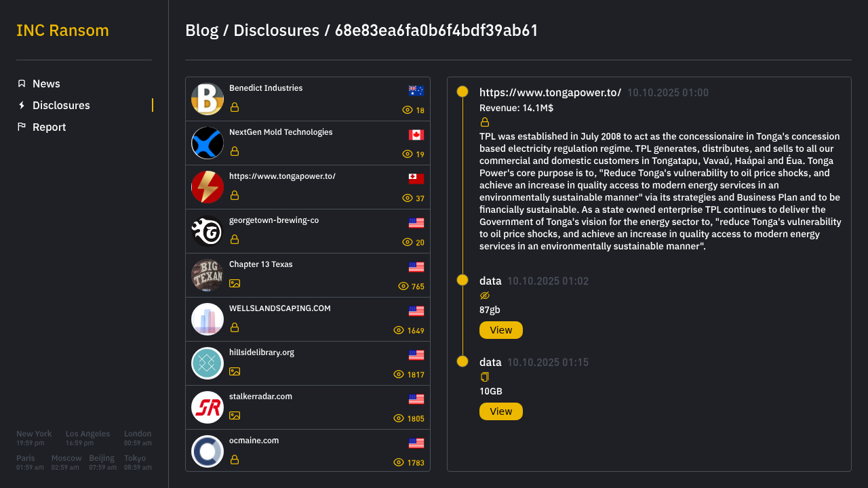Click the image icon under Chapter 13 Texas

point(235,283)
